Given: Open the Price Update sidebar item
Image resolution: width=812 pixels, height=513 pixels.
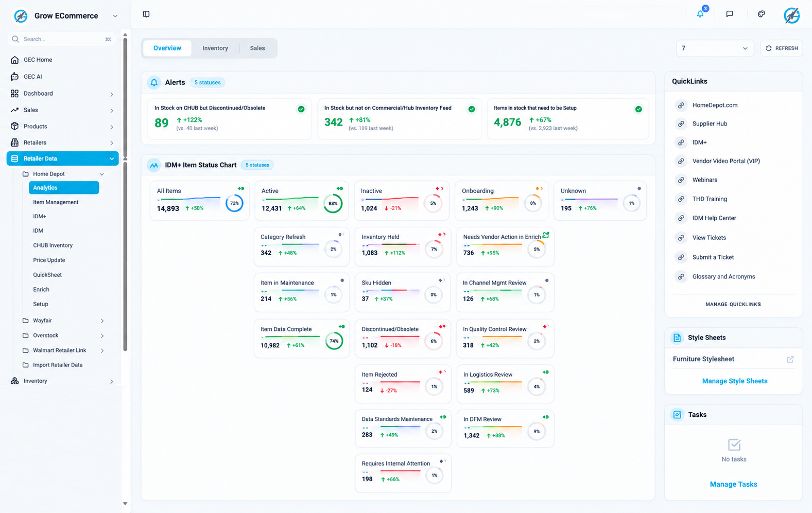Looking at the screenshot, I should coord(49,260).
